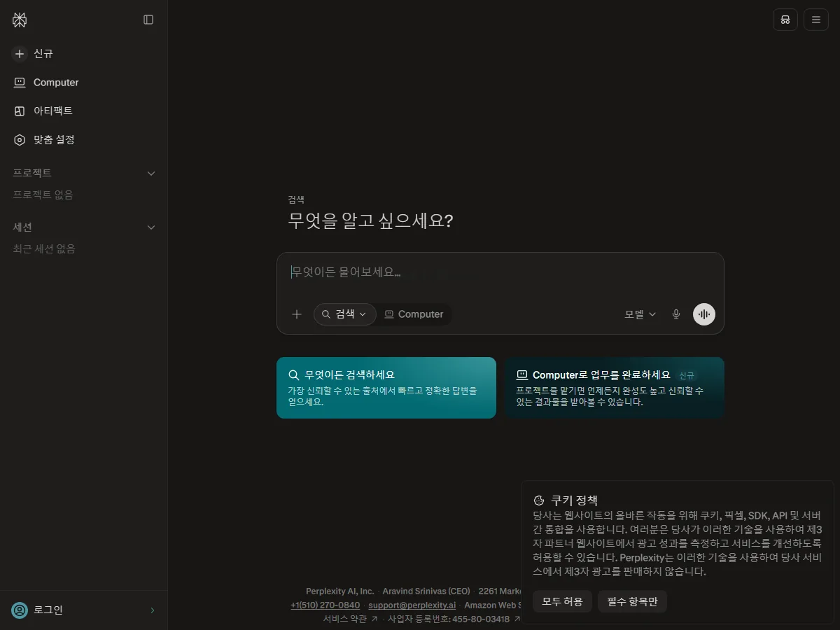Open the 검색 mode dropdown
The width and height of the screenshot is (840, 630).
[345, 314]
